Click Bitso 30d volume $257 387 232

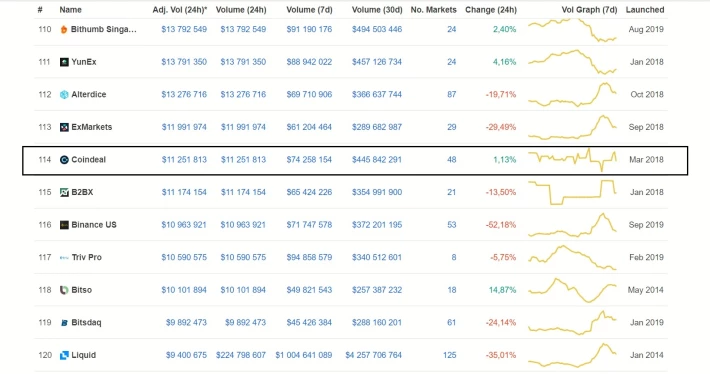click(x=377, y=290)
